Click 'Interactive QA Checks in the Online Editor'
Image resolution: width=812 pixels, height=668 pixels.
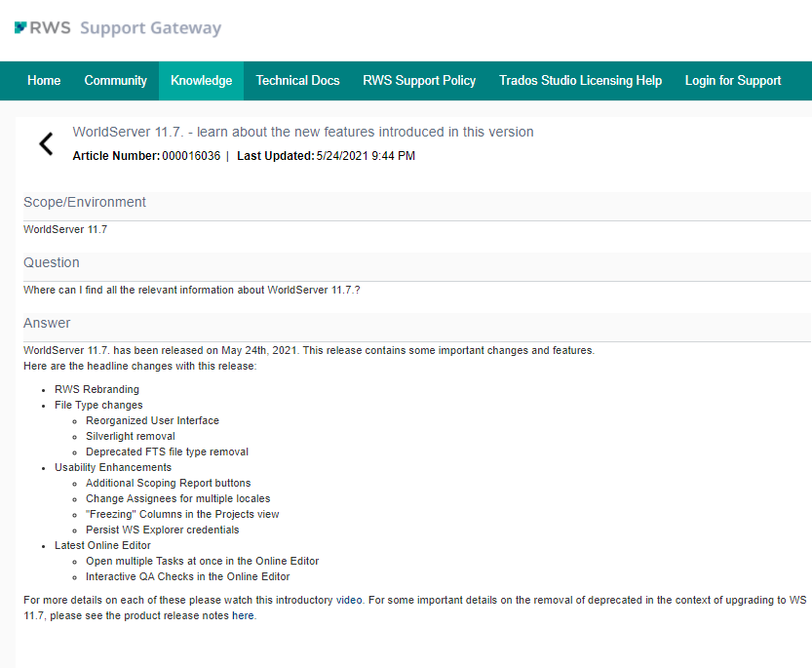pos(188,576)
